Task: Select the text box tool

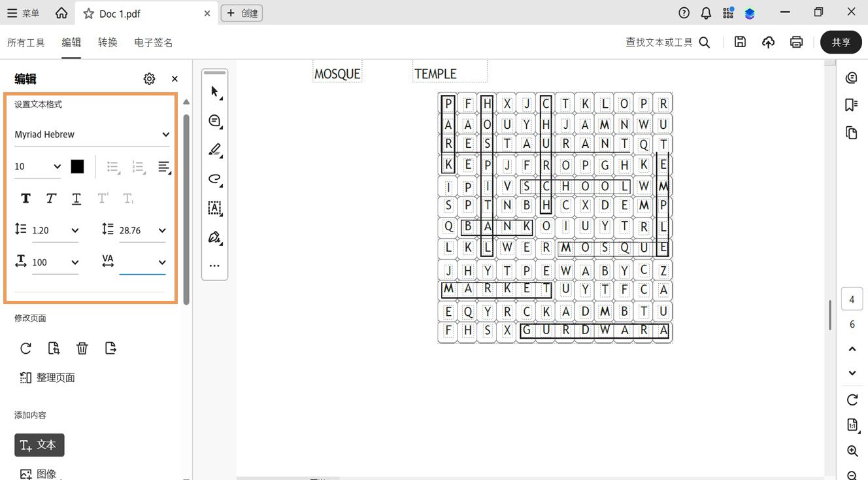Action: coord(214,208)
